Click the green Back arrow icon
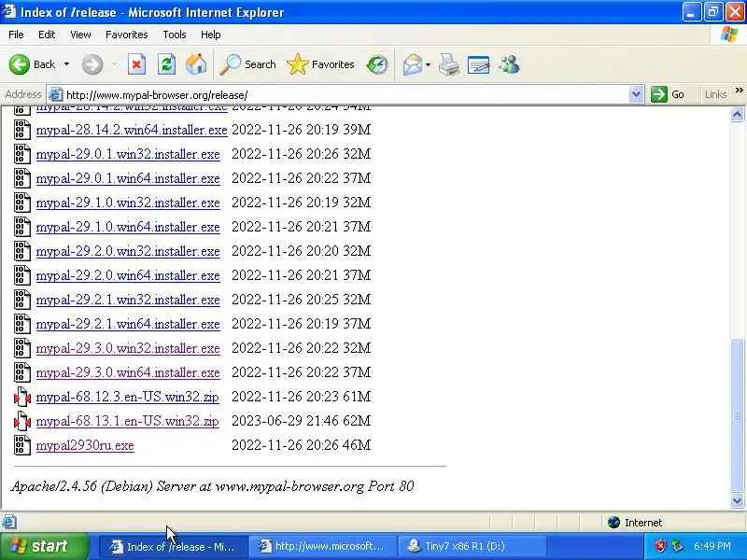747x560 pixels. click(x=20, y=64)
